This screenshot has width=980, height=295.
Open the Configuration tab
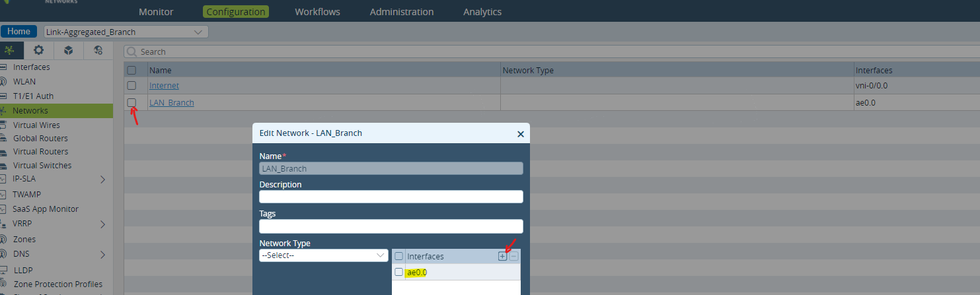pyautogui.click(x=236, y=12)
